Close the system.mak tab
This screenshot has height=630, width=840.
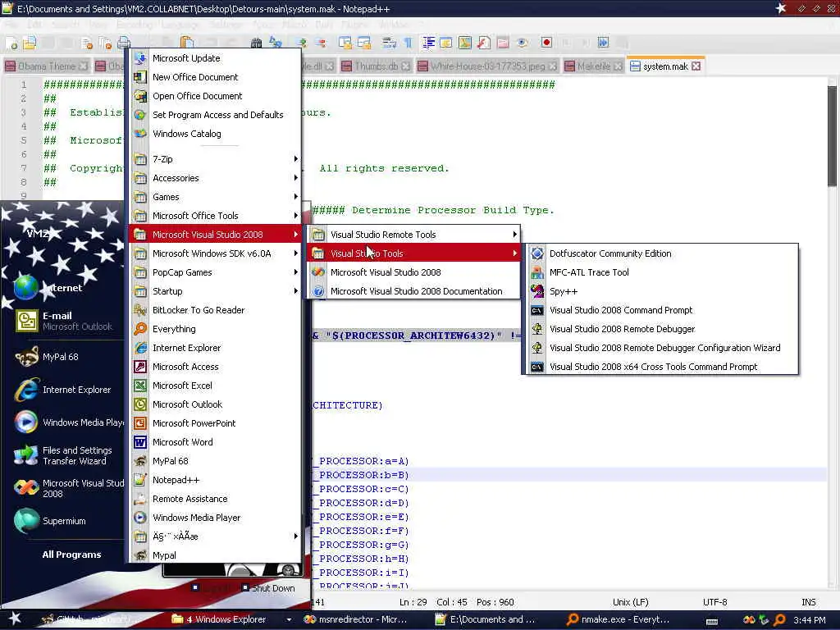(696, 66)
